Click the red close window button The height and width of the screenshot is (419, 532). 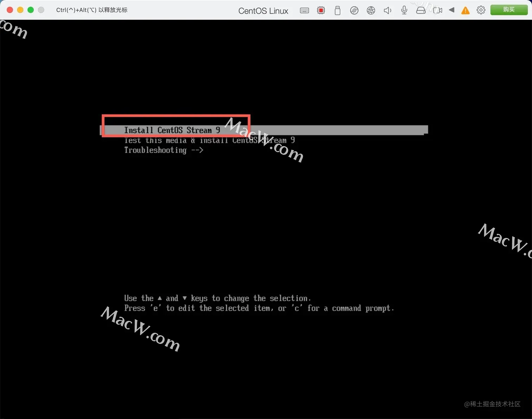(x=10, y=10)
